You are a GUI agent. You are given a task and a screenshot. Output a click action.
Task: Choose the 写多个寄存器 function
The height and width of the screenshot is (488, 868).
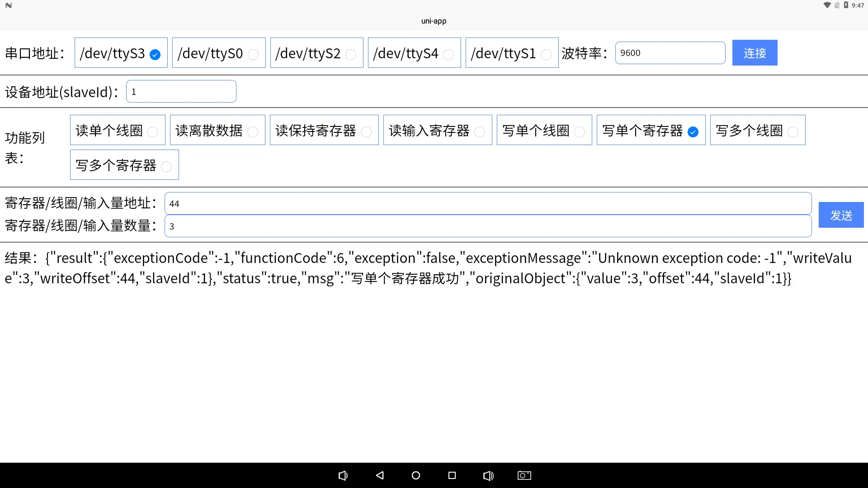coord(124,165)
